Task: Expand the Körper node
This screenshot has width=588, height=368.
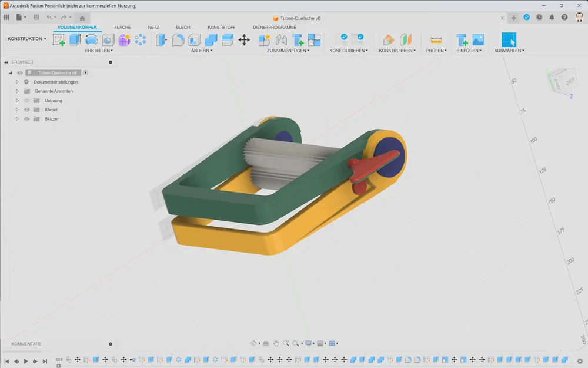Action: click(x=17, y=110)
